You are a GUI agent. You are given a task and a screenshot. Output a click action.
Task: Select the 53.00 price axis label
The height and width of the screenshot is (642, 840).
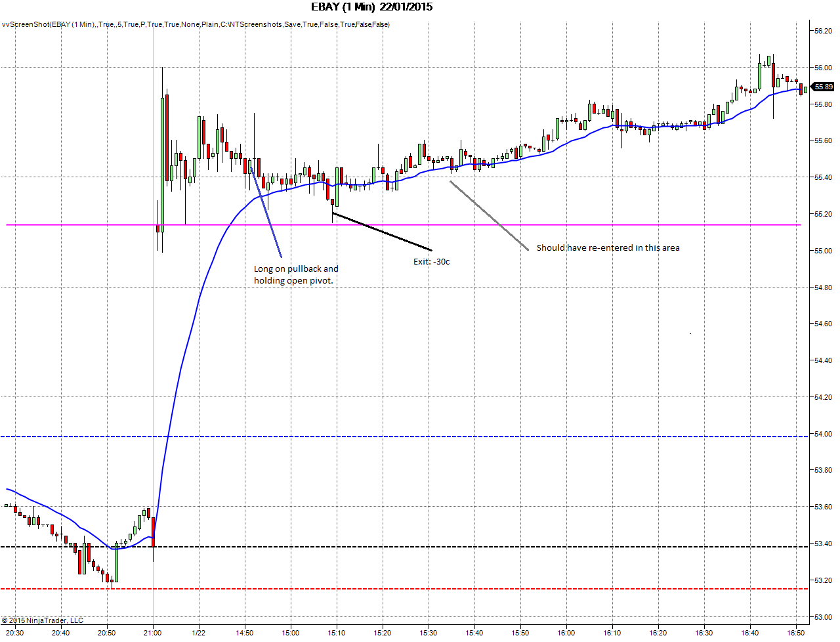click(x=823, y=617)
